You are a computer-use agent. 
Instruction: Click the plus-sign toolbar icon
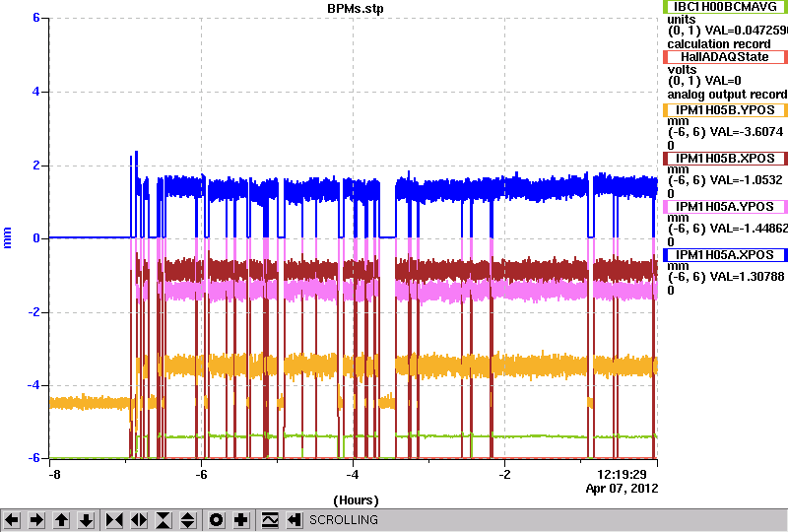pyautogui.click(x=241, y=520)
